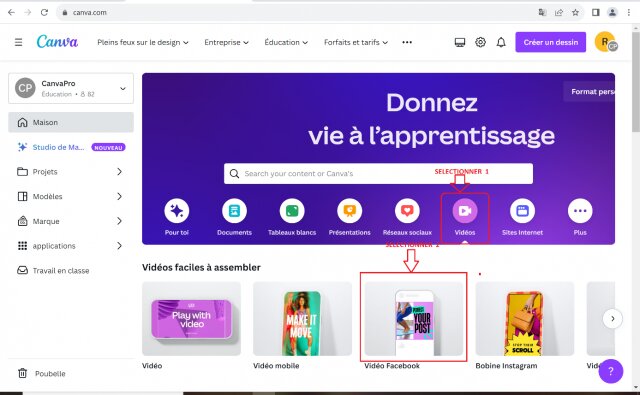Click the translate page icon
Image resolution: width=640 pixels, height=395 pixels.
pyautogui.click(x=542, y=12)
